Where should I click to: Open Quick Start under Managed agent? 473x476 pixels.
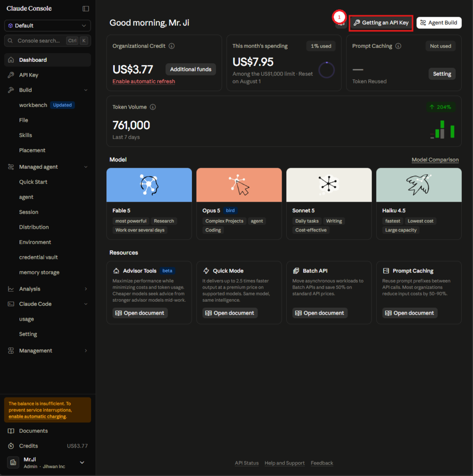tap(33, 182)
